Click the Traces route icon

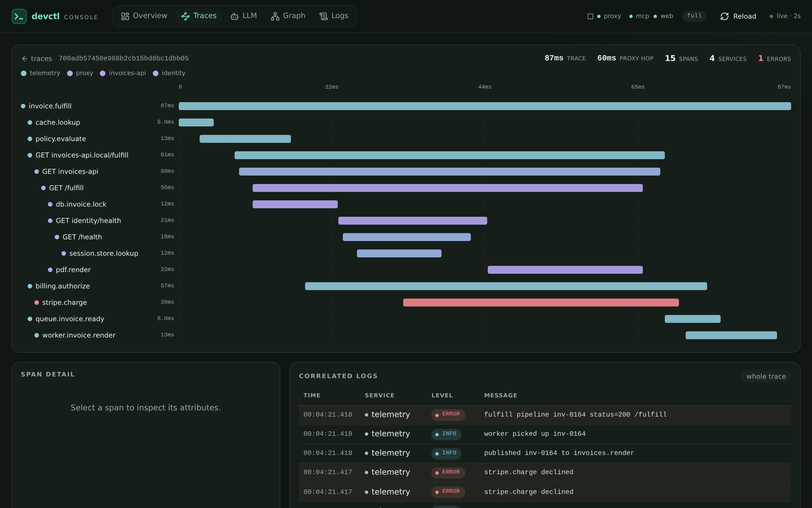click(x=185, y=16)
